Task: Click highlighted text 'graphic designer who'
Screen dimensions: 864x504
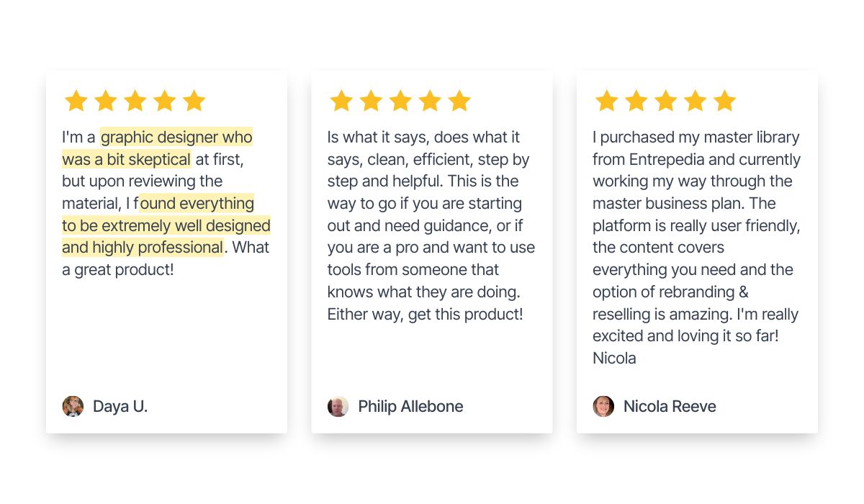Action: pos(176,137)
